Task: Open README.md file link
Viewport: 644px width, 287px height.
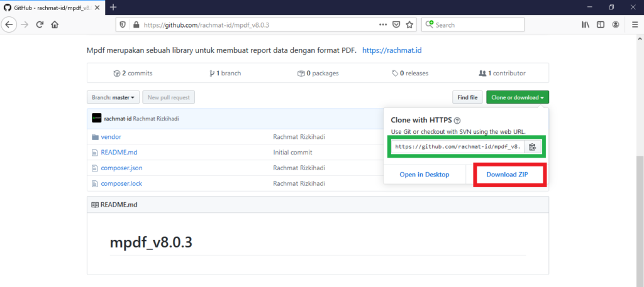Action: point(119,153)
